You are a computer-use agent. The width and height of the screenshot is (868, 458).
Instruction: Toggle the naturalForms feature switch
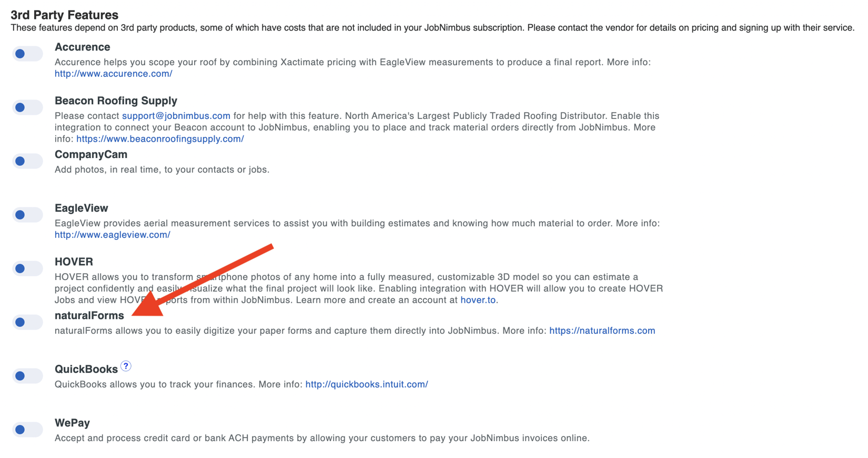[x=27, y=322]
